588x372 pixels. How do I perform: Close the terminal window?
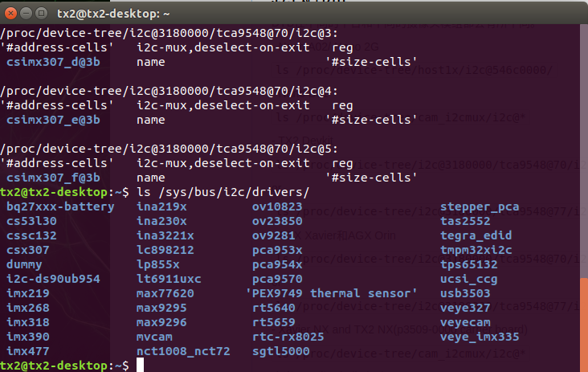tap(10, 13)
